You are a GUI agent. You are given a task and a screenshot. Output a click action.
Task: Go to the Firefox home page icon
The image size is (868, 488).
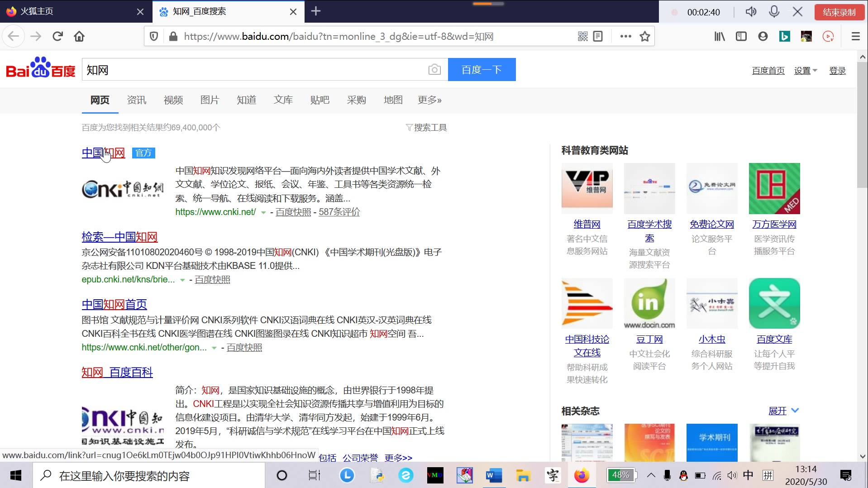click(79, 36)
